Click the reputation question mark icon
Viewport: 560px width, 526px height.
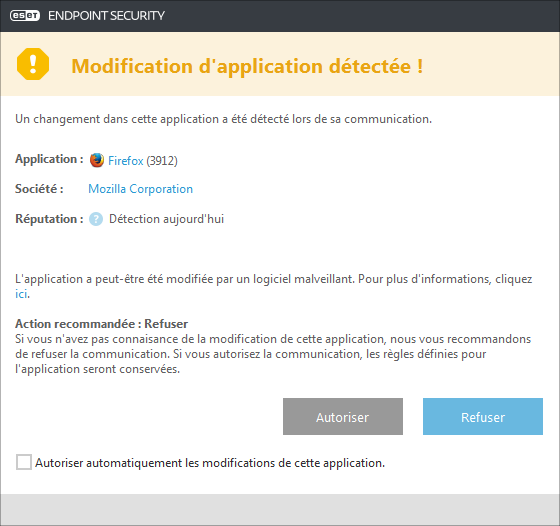pos(96,219)
